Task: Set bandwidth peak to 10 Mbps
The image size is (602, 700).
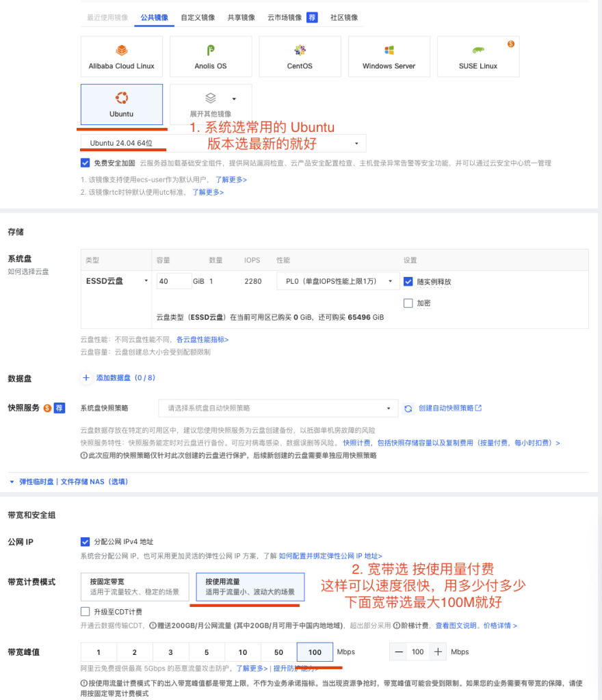Action: pyautogui.click(x=242, y=651)
